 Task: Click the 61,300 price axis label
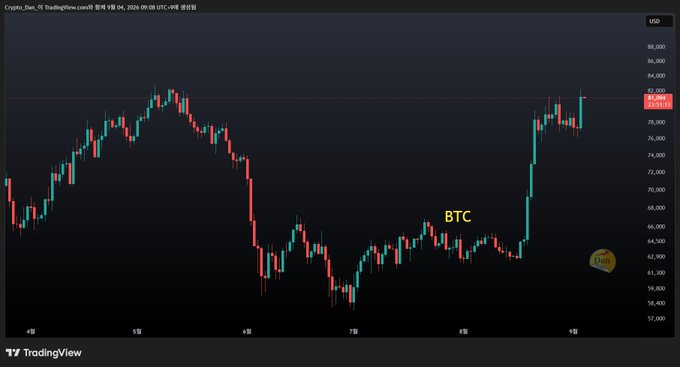656,273
